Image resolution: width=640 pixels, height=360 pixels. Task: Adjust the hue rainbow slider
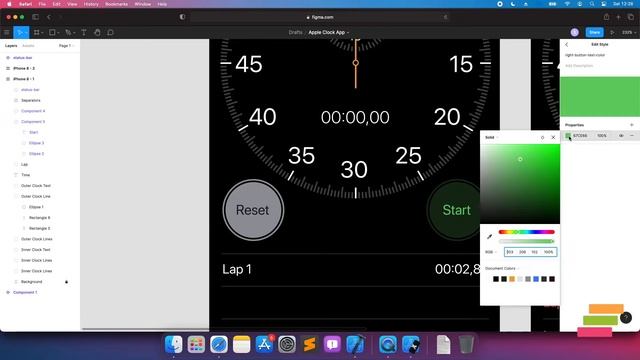click(x=527, y=232)
